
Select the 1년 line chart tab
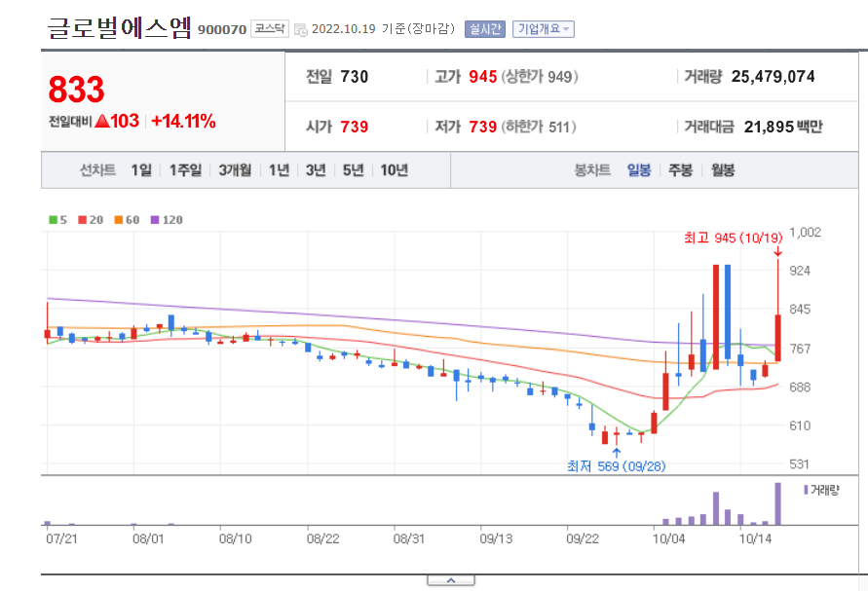[279, 169]
